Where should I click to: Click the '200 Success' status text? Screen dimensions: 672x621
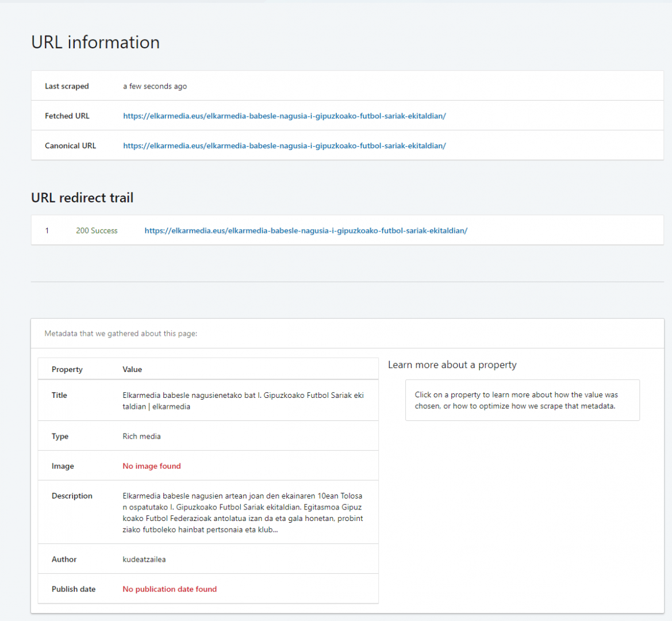click(97, 231)
